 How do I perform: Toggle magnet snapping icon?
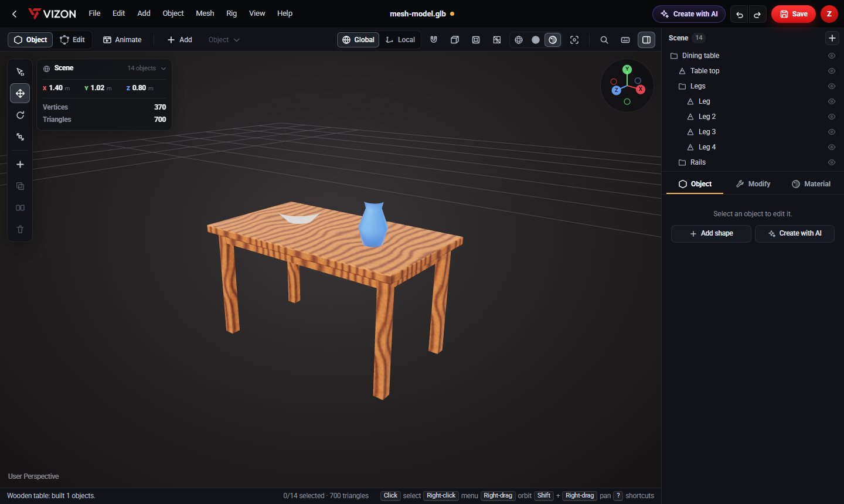tap(434, 40)
